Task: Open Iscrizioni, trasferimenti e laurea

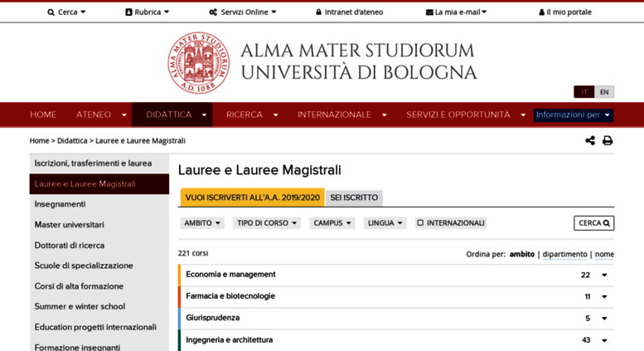Action: [99, 163]
